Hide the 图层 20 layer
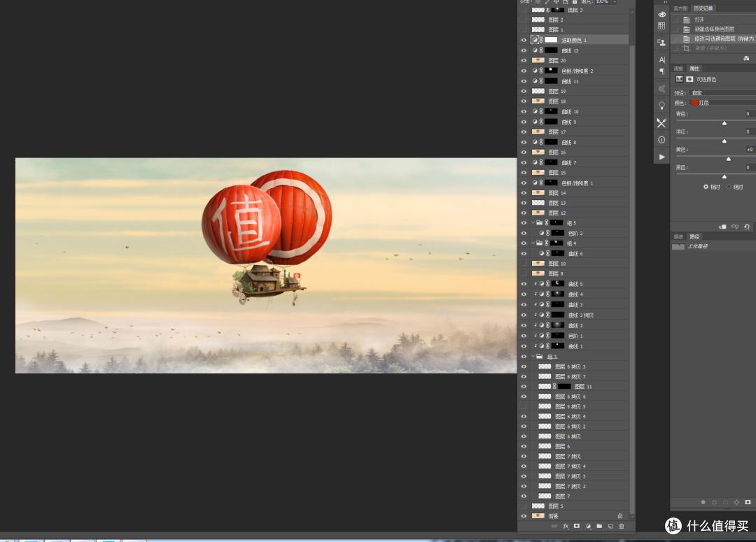The height and width of the screenshot is (542, 756). (524, 60)
